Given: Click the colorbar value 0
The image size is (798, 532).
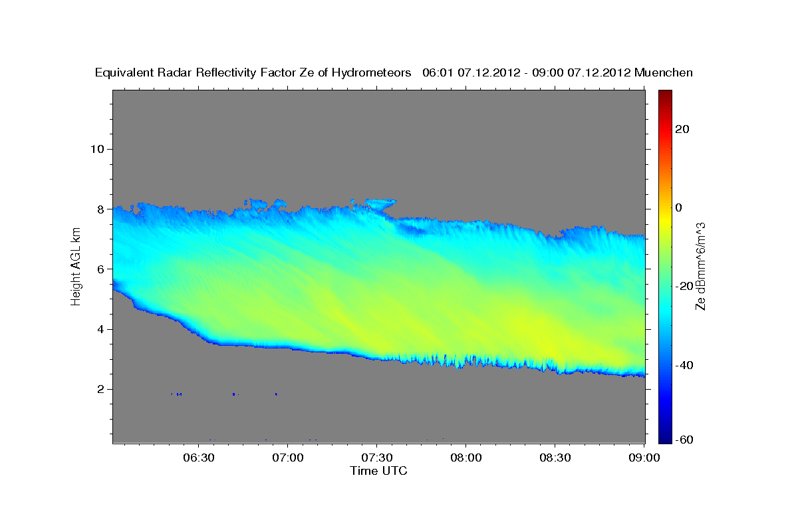Looking at the screenshot, I should pyautogui.click(x=679, y=207).
